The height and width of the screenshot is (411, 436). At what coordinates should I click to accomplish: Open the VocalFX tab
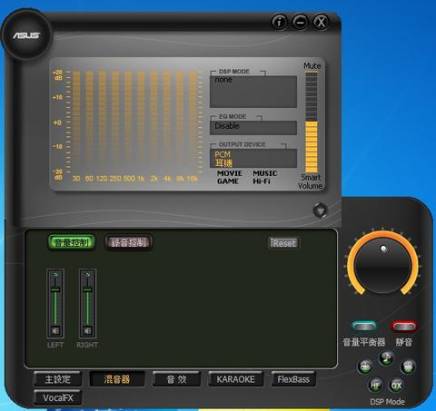click(x=58, y=398)
